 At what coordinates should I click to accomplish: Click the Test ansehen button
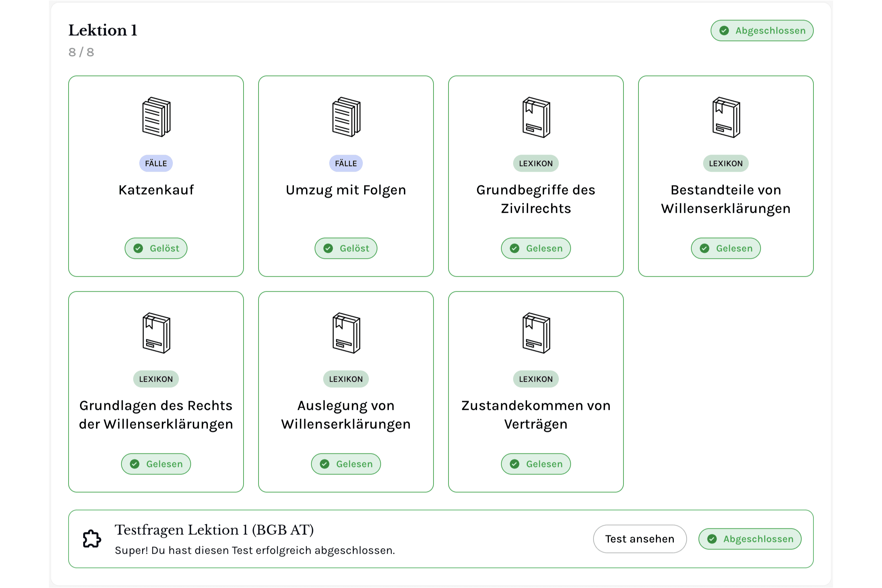pyautogui.click(x=640, y=539)
